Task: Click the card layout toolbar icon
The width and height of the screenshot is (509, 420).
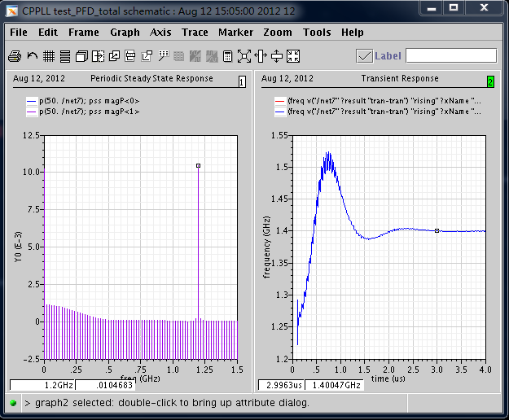Action: pos(130,56)
